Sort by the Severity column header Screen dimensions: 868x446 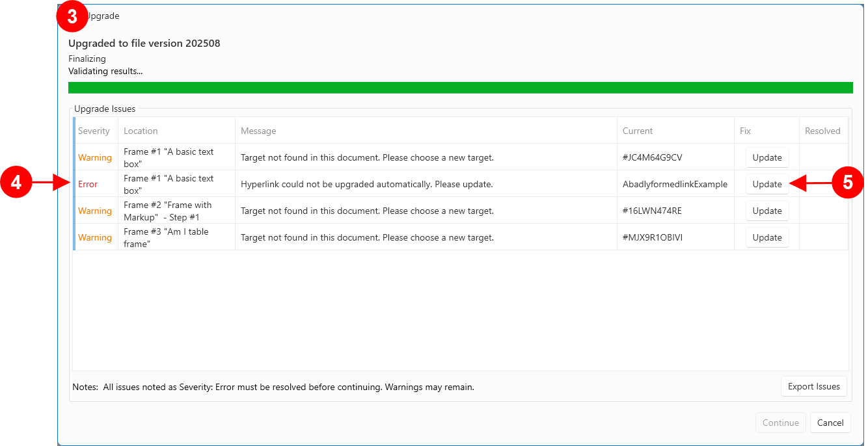(94, 131)
